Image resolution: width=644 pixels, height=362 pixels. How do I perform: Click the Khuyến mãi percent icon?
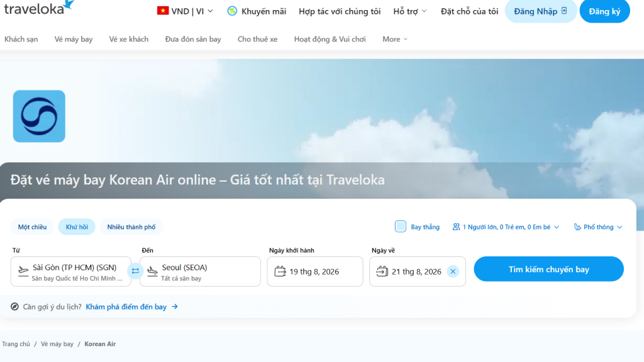point(232,11)
